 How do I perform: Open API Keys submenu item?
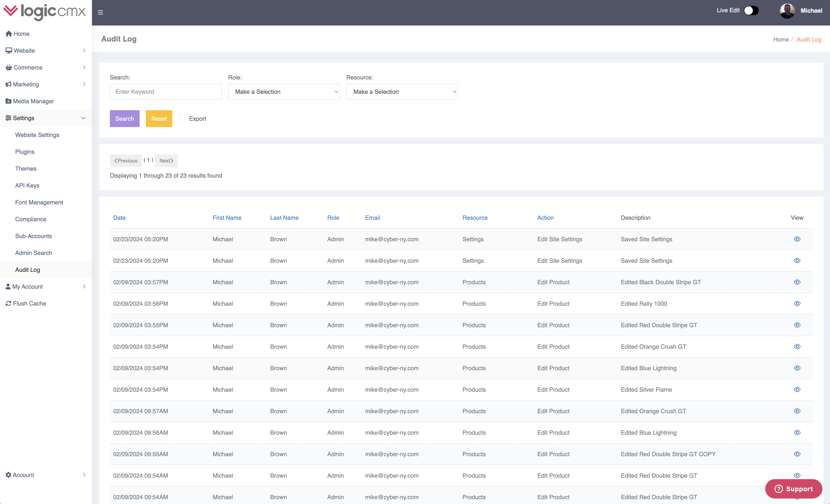27,185
